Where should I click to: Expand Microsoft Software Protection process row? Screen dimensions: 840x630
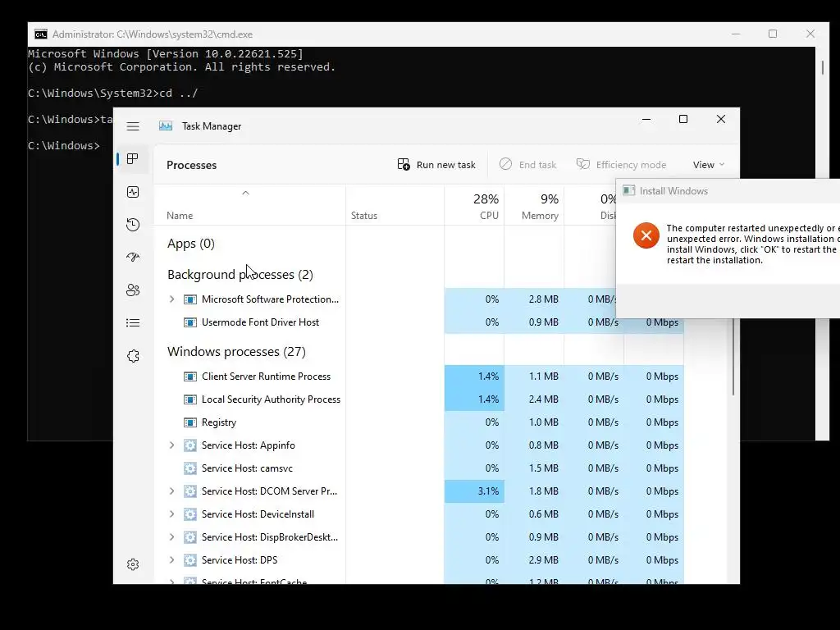click(x=172, y=299)
